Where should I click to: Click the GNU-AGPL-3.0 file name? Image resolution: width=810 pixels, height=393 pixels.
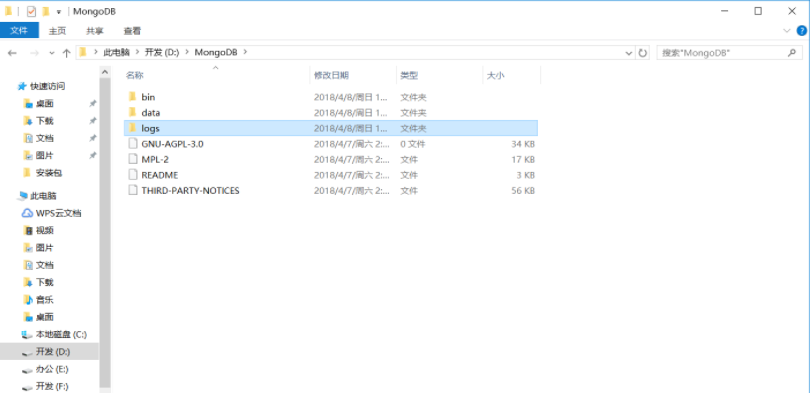pyautogui.click(x=172, y=144)
